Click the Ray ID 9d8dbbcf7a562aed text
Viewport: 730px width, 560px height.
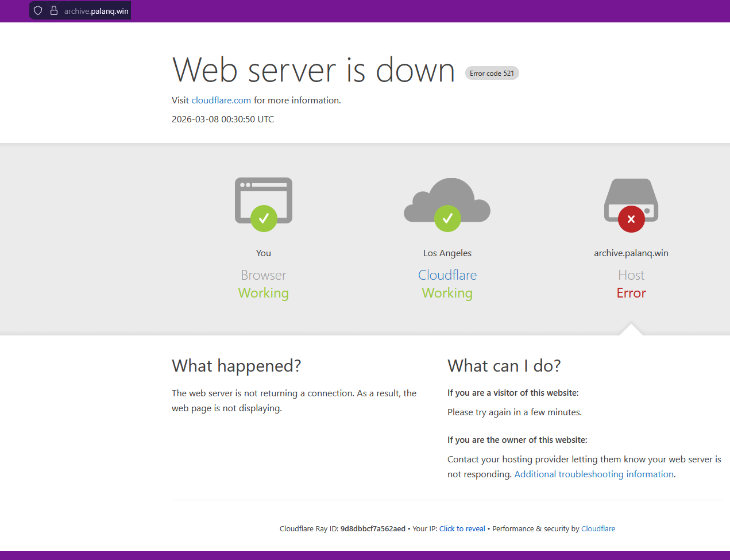[x=373, y=528]
